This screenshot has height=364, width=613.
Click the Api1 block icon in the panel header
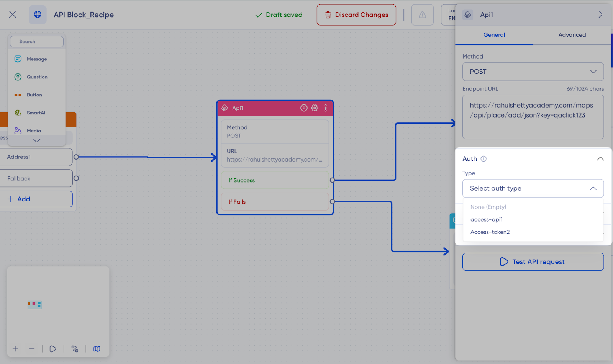click(468, 15)
